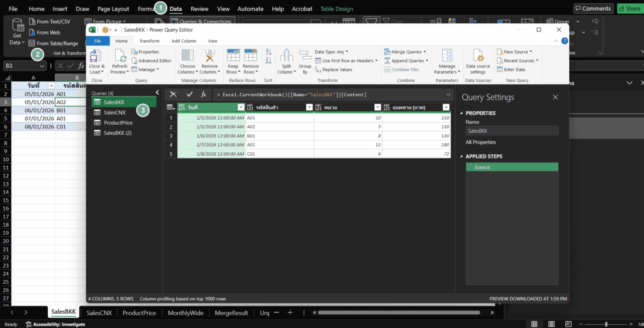Viewport: 644px width, 328px height.
Task: Click the Remove Rows icon
Action: pos(250,55)
